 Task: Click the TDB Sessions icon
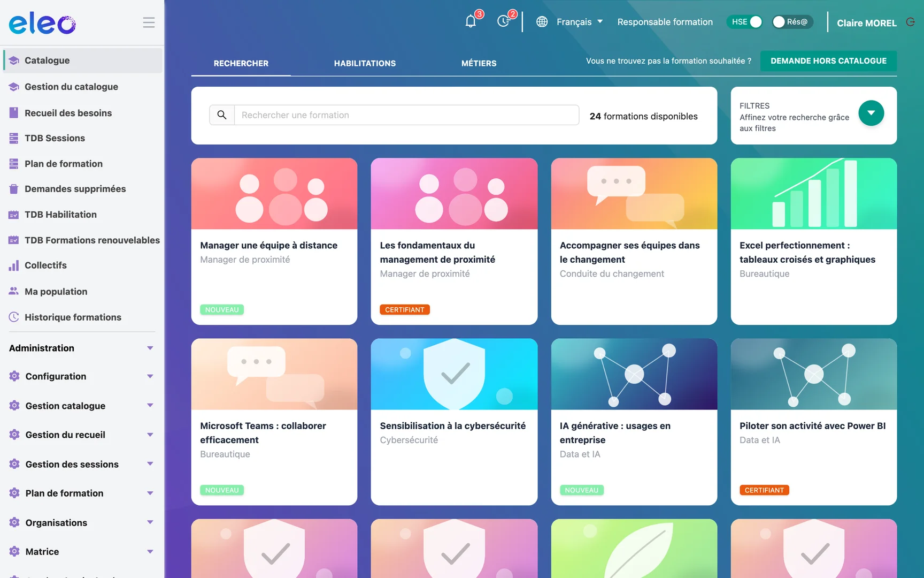(x=14, y=138)
